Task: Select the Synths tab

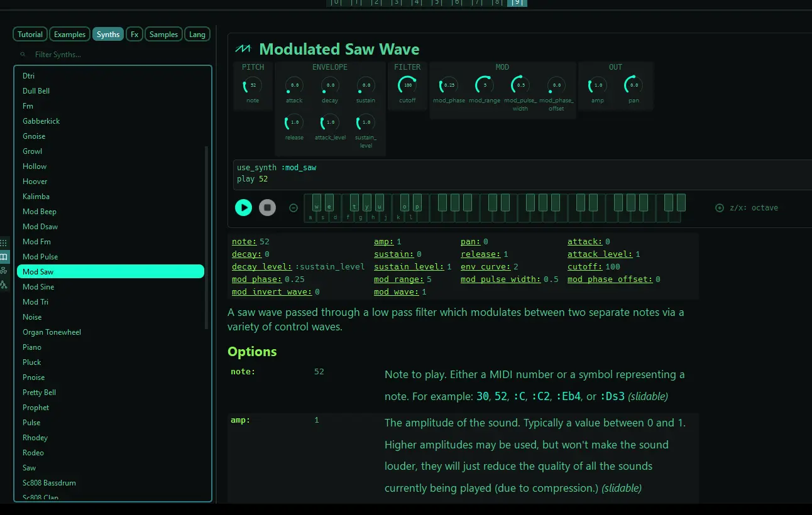Action: (x=108, y=35)
